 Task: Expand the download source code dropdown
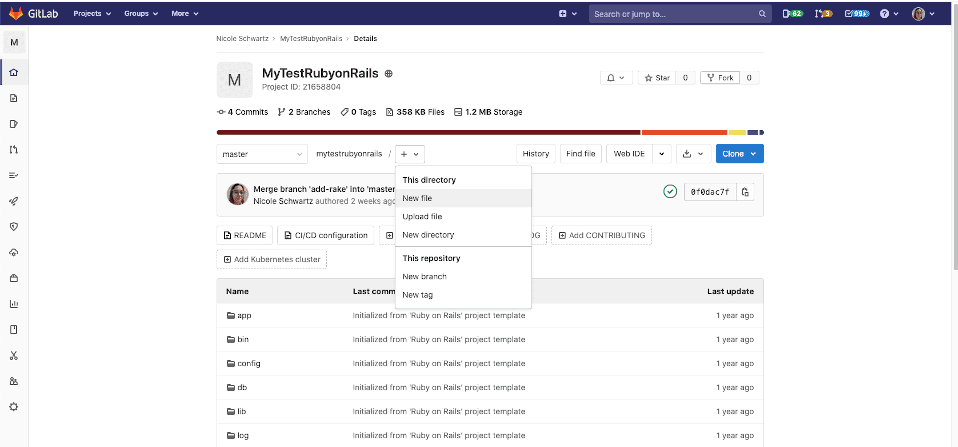tap(691, 154)
